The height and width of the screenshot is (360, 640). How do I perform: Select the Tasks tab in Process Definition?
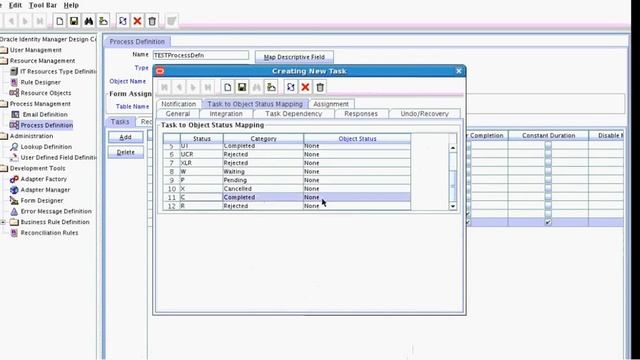[x=120, y=122]
